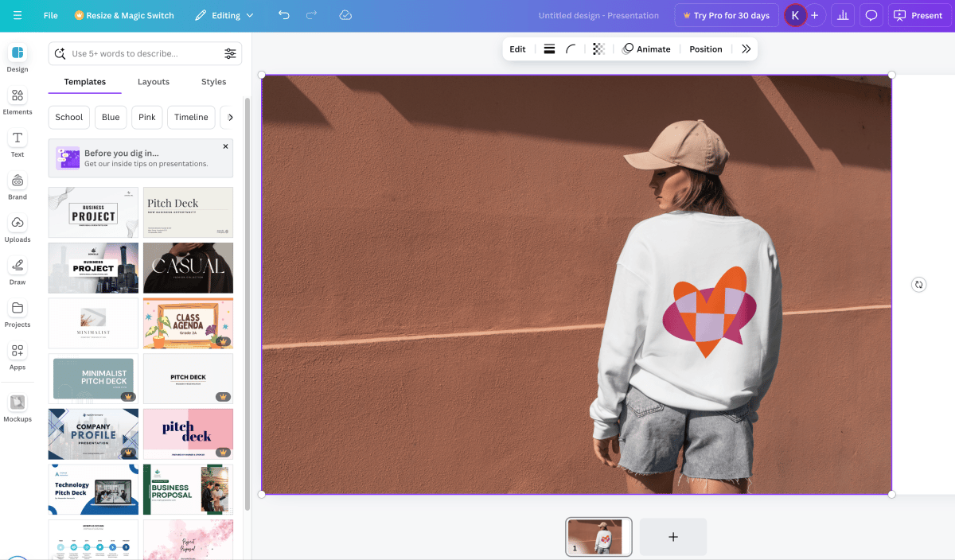This screenshot has height=560, width=955.
Task: Click the undo arrow icon
Action: pyautogui.click(x=284, y=15)
